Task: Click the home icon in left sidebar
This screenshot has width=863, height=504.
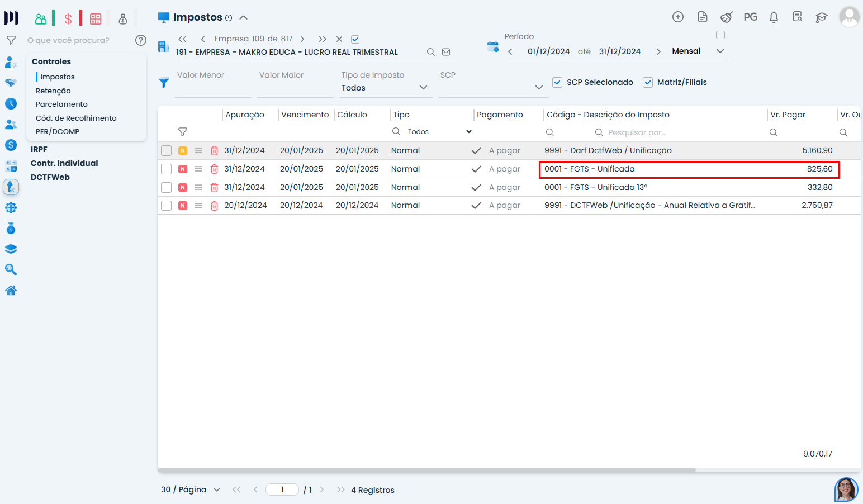Action: (11, 291)
